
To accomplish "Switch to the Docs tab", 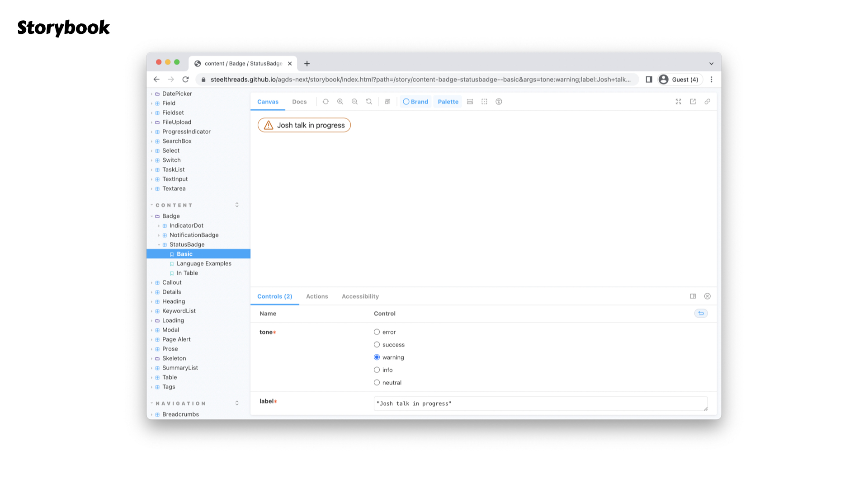I will point(299,102).
